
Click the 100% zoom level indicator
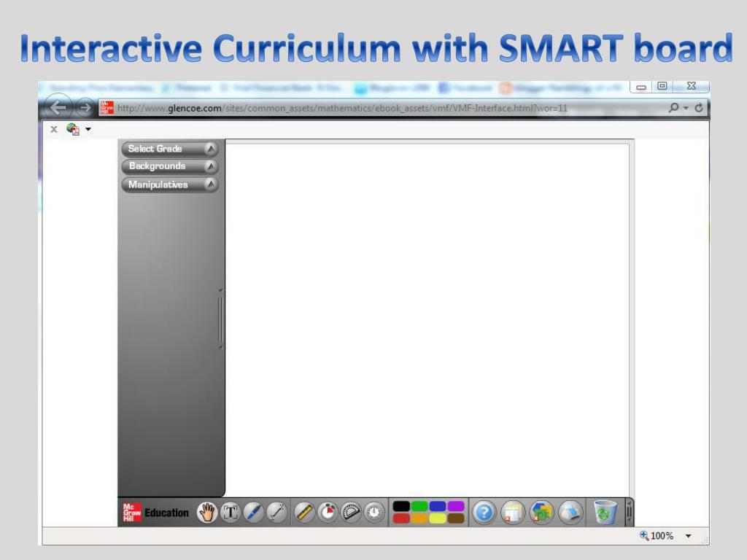coord(662,536)
